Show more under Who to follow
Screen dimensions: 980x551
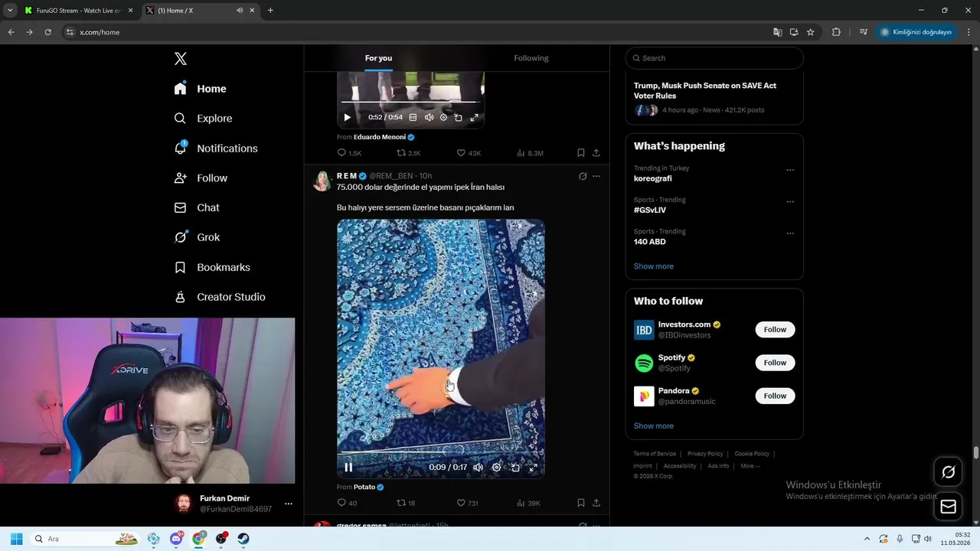(x=654, y=425)
